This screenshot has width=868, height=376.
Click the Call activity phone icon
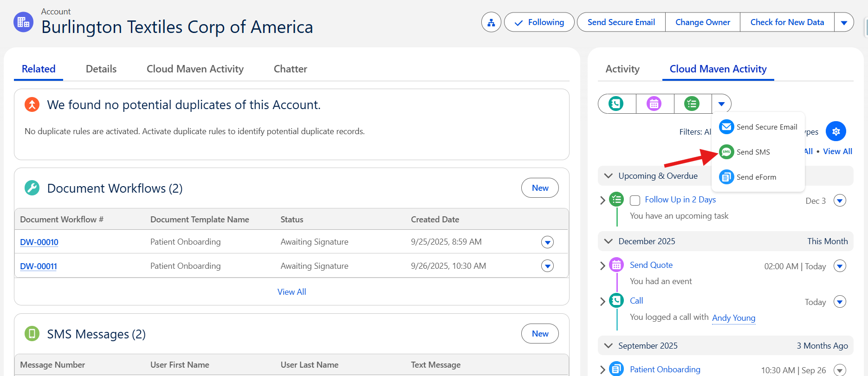pos(616,301)
